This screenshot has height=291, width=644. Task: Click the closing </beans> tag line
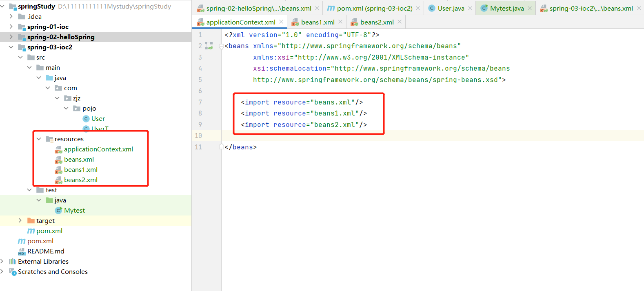click(240, 147)
